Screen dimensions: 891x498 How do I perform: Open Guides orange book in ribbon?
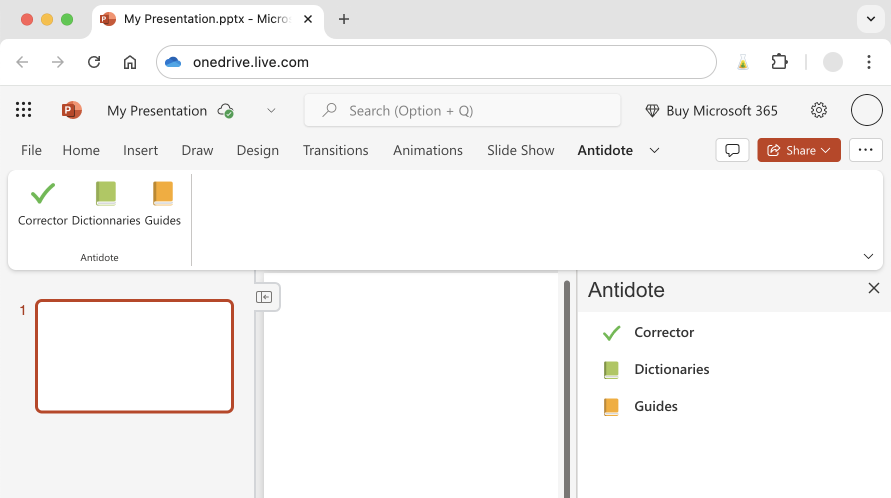pos(162,194)
